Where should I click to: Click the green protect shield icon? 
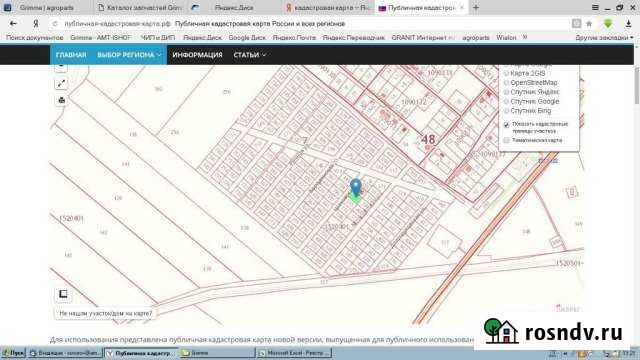[x=608, y=24]
